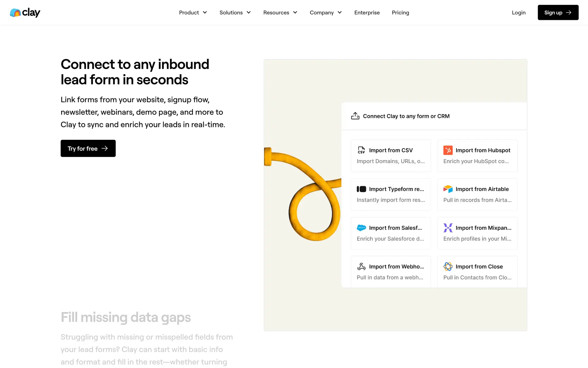Click the CSV file icon
Screen dimensions: 588x368
361,150
